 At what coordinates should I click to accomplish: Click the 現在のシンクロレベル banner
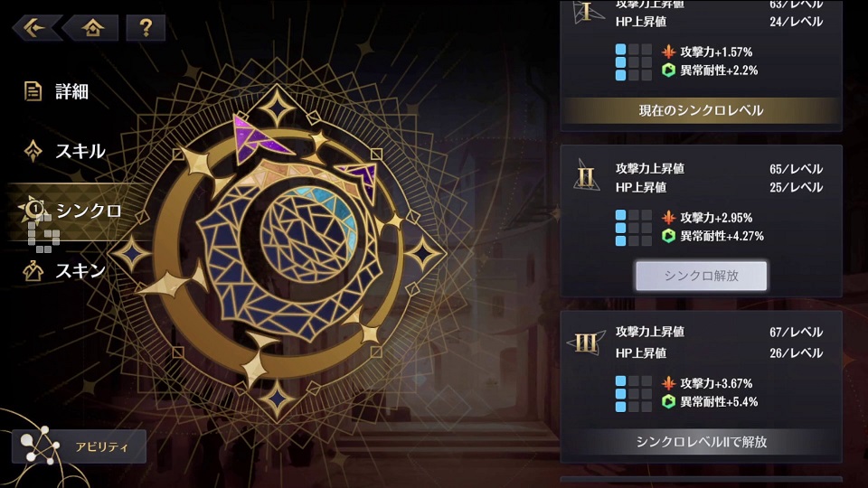pyautogui.click(x=701, y=110)
